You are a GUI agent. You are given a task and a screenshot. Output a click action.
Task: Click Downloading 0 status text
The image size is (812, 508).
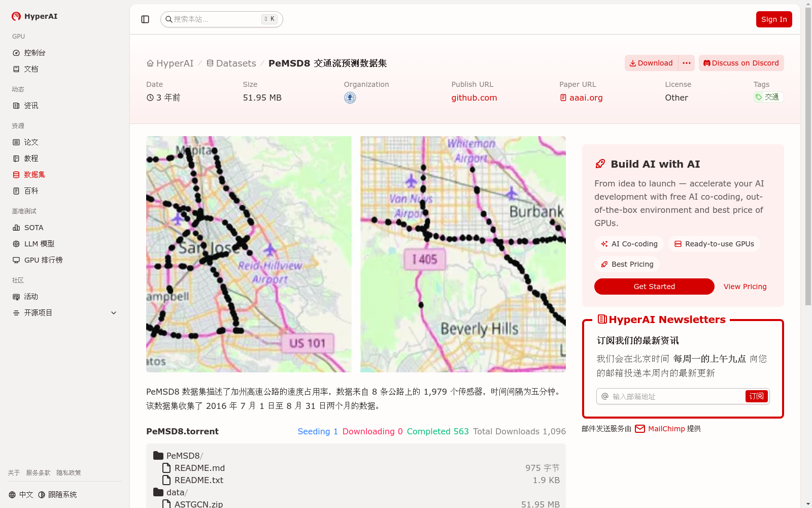coord(373,431)
